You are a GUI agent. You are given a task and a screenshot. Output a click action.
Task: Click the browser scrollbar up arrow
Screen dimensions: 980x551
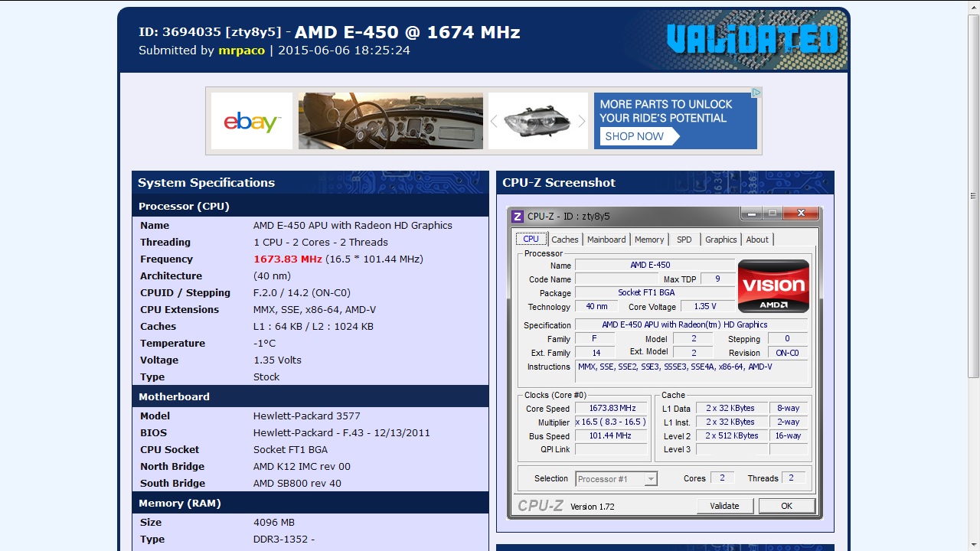click(973, 7)
